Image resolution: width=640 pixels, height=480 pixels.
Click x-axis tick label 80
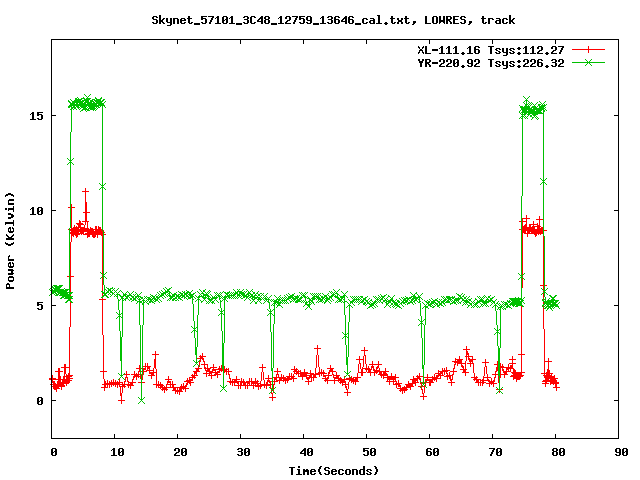(558, 452)
